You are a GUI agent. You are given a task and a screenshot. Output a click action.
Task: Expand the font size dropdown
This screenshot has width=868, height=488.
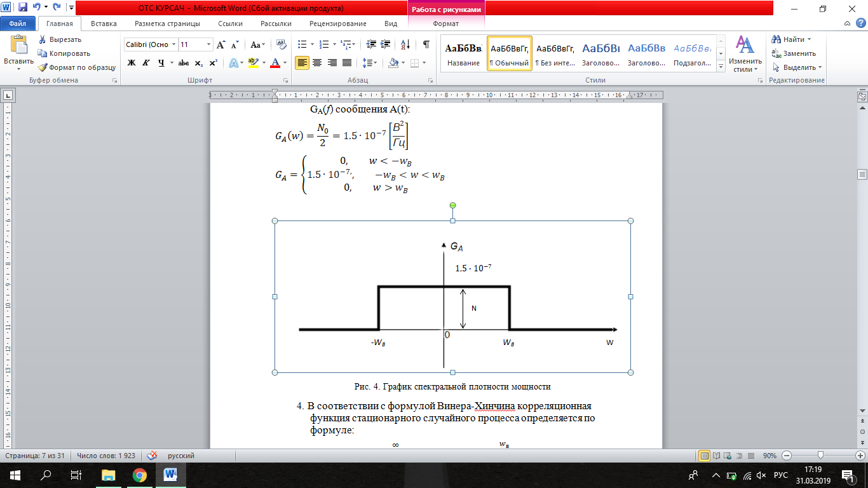(208, 44)
